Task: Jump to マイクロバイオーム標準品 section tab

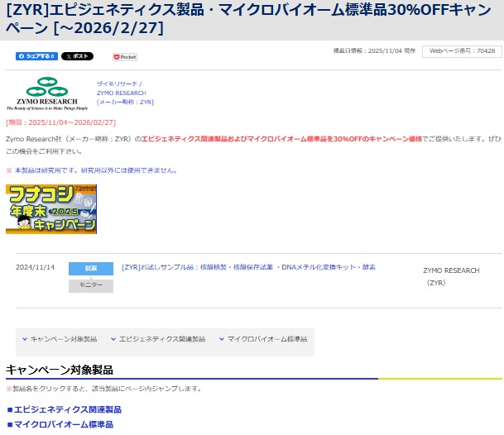Action: tap(266, 339)
